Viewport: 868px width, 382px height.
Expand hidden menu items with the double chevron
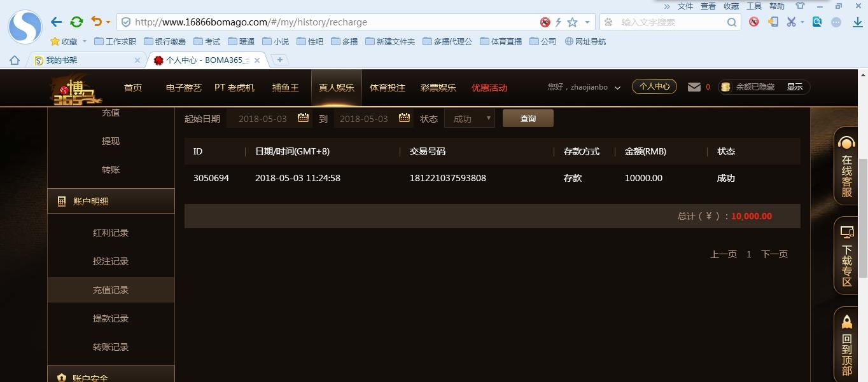tap(667, 6)
